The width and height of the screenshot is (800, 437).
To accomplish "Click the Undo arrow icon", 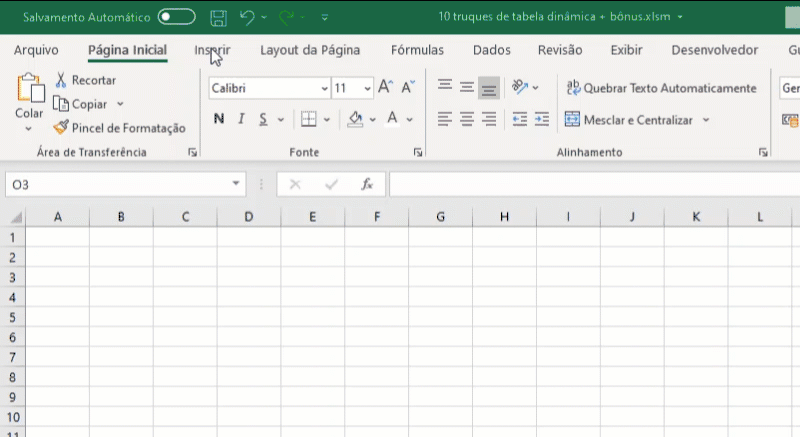I will tap(247, 17).
